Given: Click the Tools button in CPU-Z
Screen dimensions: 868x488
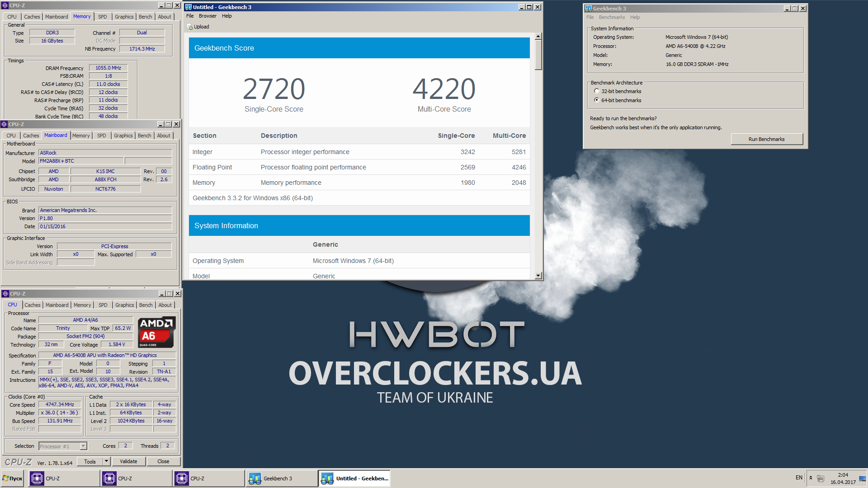Looking at the screenshot, I should (x=90, y=461).
